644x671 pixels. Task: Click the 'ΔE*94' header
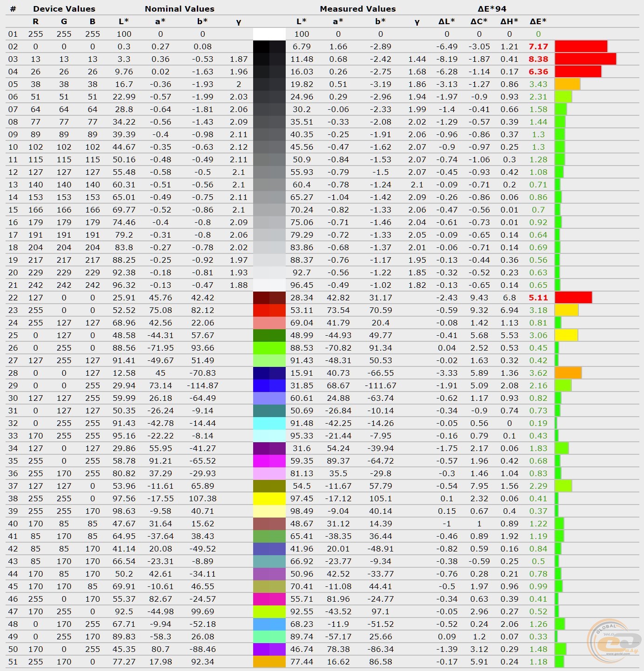click(x=492, y=9)
